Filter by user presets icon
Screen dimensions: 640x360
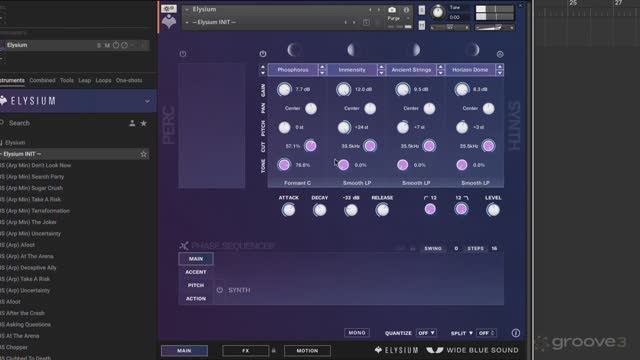[132, 123]
